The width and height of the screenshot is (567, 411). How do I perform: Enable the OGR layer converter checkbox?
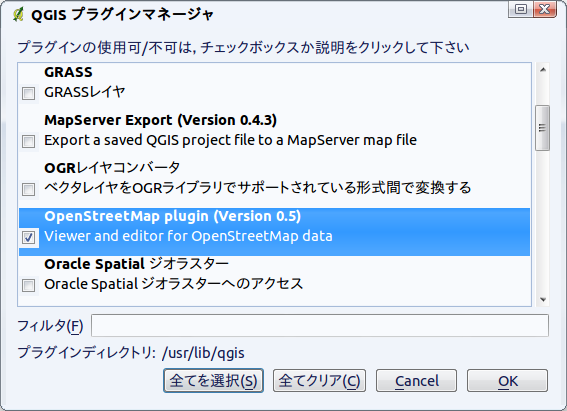click(28, 189)
